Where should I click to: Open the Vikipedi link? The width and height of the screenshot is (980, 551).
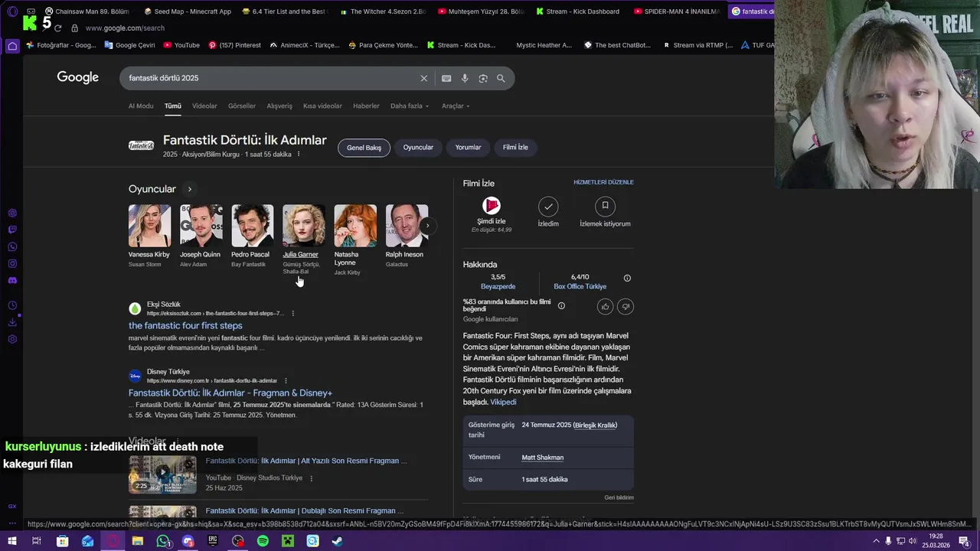(503, 402)
